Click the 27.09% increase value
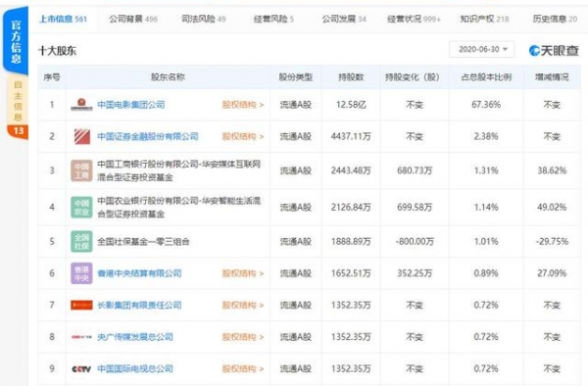Viewport: 588px width, 386px height. tap(552, 273)
